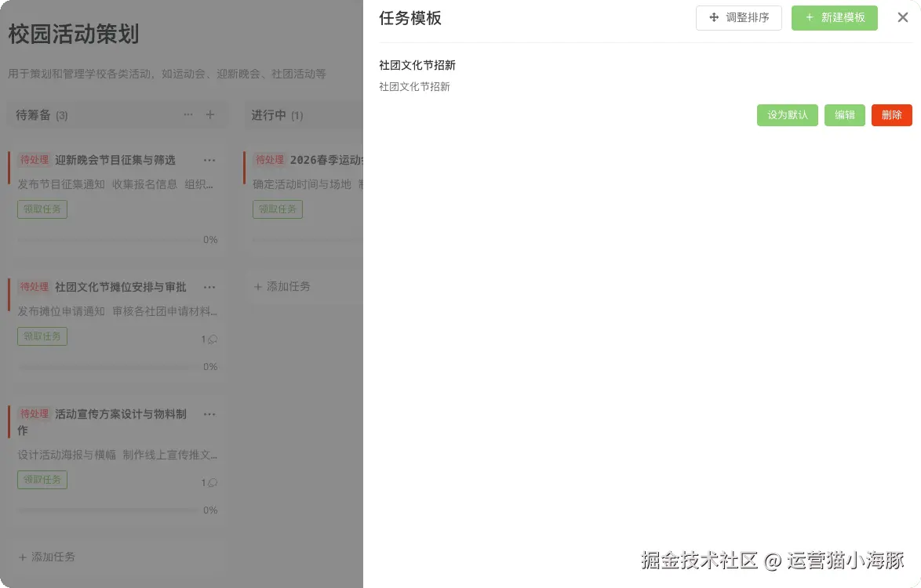Claim task on 社团文化节摊位安排与审批 card

point(42,336)
